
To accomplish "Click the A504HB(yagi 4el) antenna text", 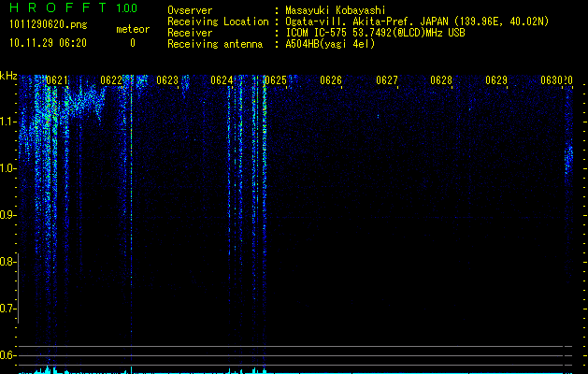I will pos(330,44).
